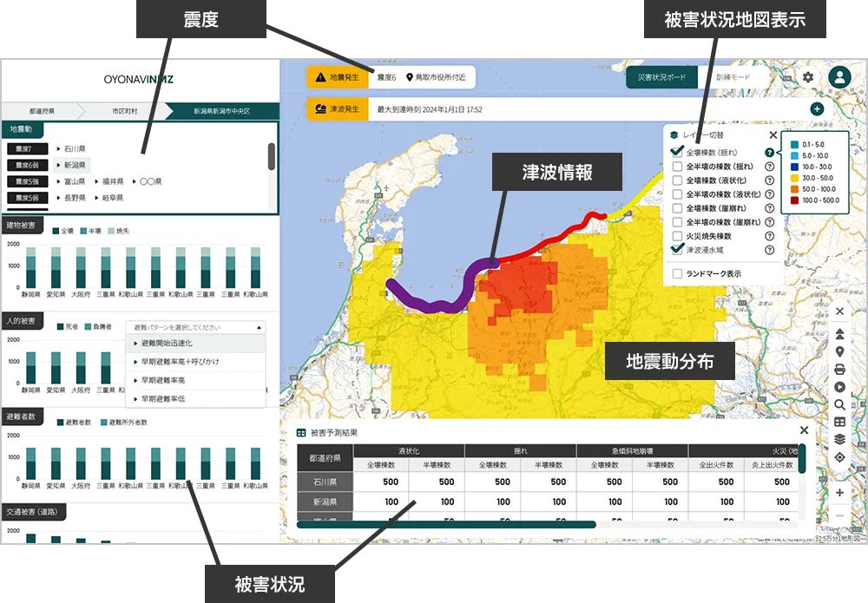Uncheck 全壊棟数（揺れ） layer
Image resolution: width=868 pixels, height=603 pixels.
[x=676, y=152]
